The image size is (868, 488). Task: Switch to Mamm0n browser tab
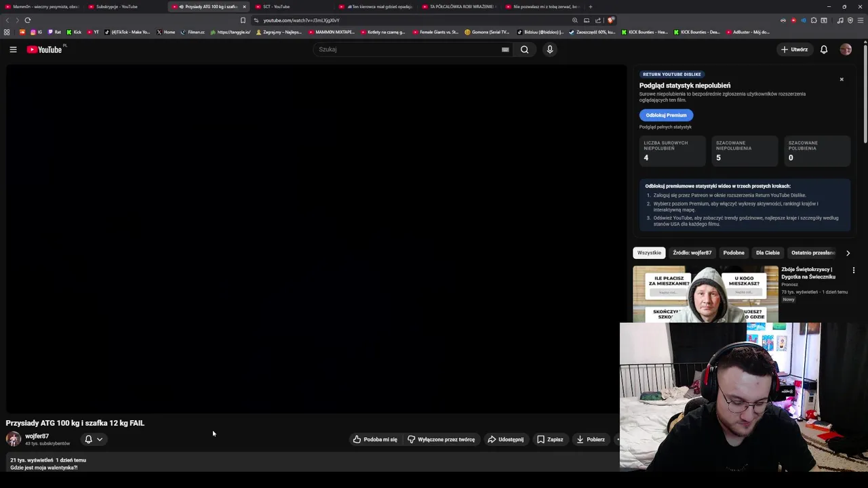(41, 7)
